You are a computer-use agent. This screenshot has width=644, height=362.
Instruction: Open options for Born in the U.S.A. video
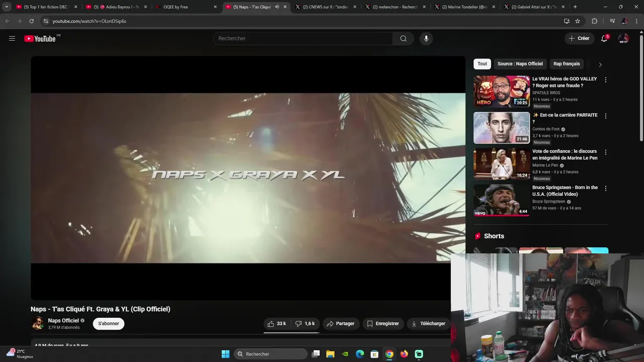click(605, 189)
